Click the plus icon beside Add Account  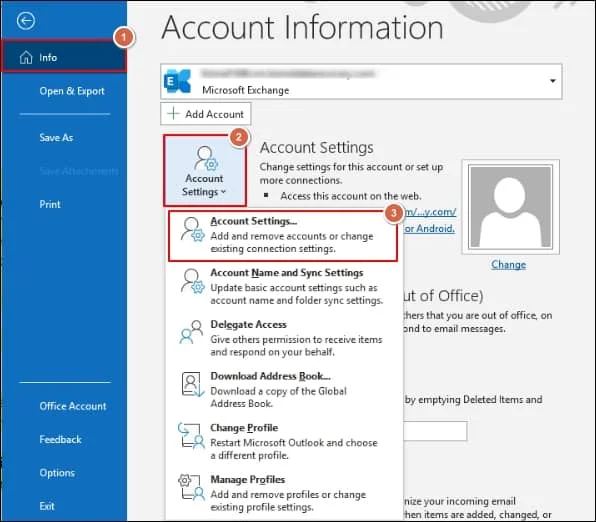(x=173, y=113)
